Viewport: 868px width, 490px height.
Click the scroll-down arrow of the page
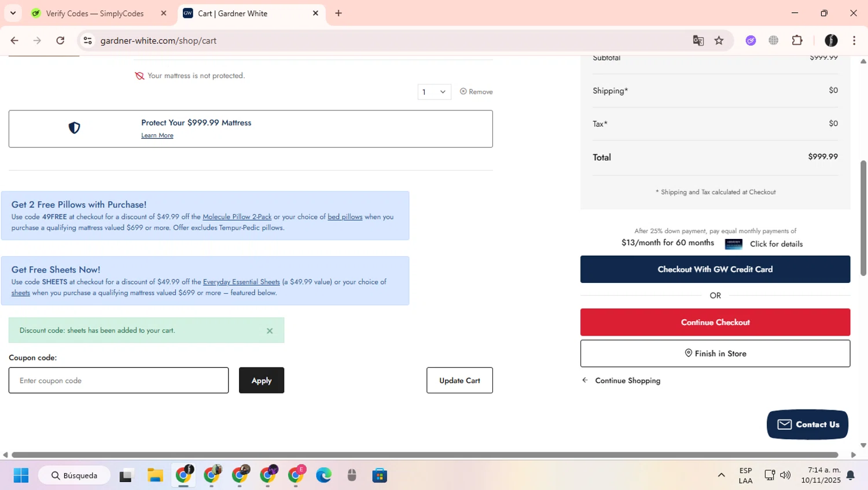tap(863, 445)
